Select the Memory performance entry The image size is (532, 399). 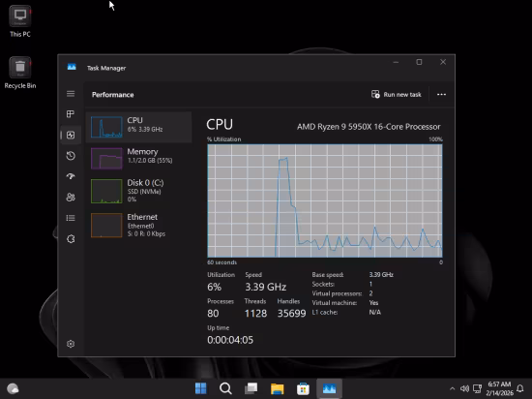pyautogui.click(x=138, y=158)
